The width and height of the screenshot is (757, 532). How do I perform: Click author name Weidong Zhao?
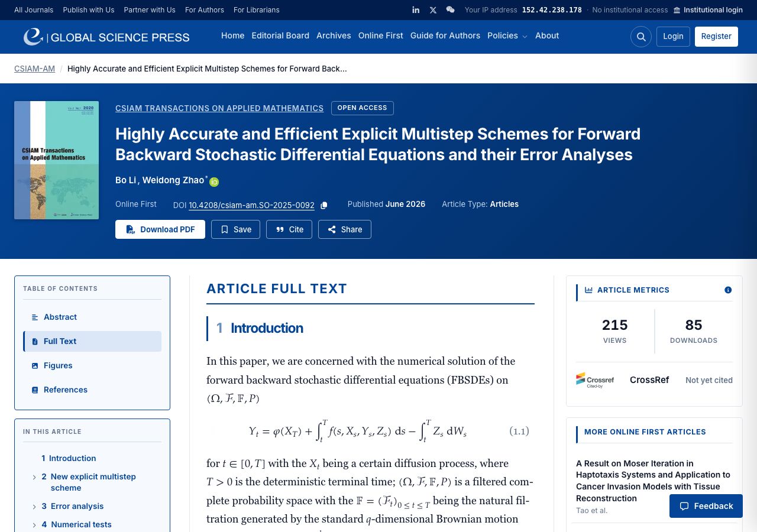coord(173,180)
